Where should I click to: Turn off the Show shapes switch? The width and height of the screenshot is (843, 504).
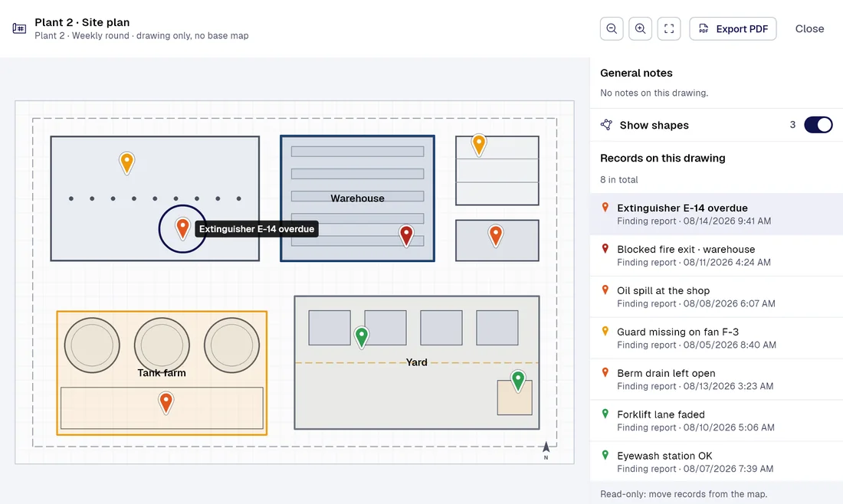818,125
